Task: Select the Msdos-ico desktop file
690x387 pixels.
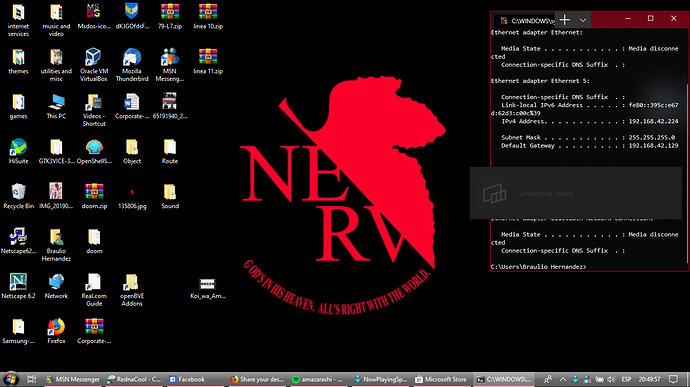Action: coord(94,16)
